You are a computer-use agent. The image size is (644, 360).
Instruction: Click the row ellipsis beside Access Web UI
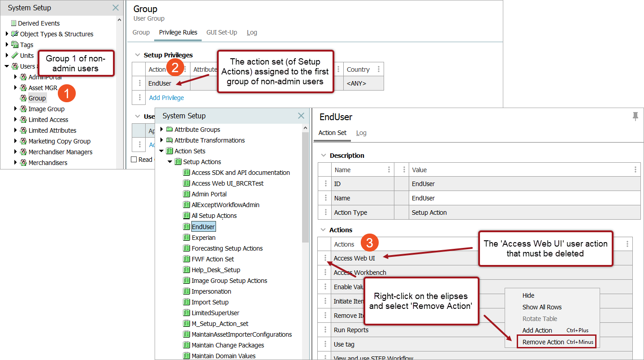(x=326, y=258)
